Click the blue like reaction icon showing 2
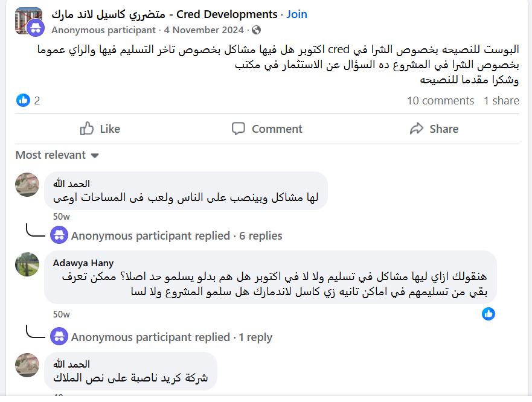 23,100
